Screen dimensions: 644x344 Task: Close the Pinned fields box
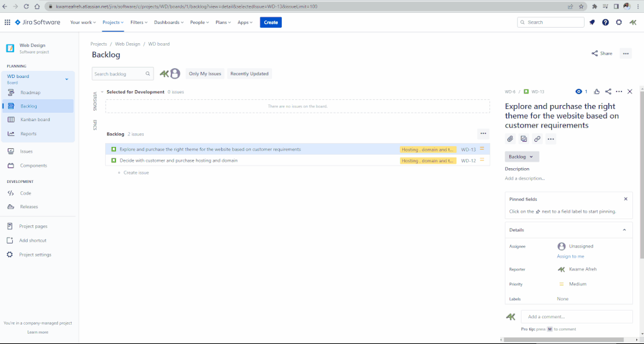click(625, 199)
